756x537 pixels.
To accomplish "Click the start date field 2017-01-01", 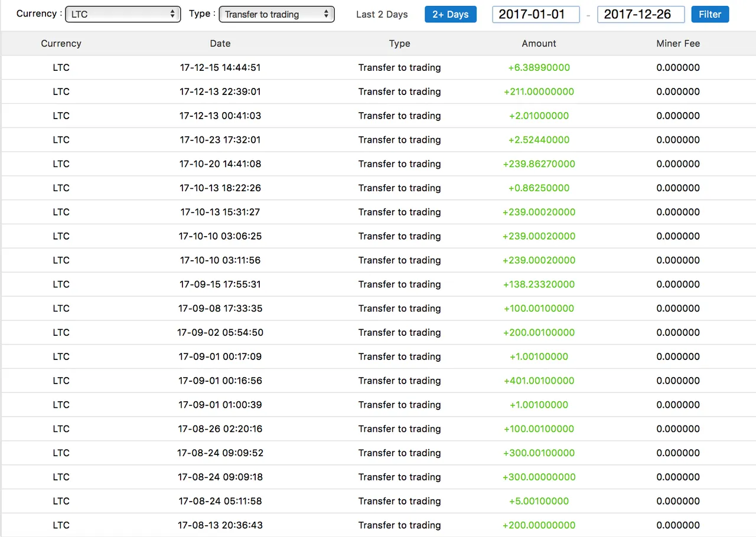I will pos(536,14).
